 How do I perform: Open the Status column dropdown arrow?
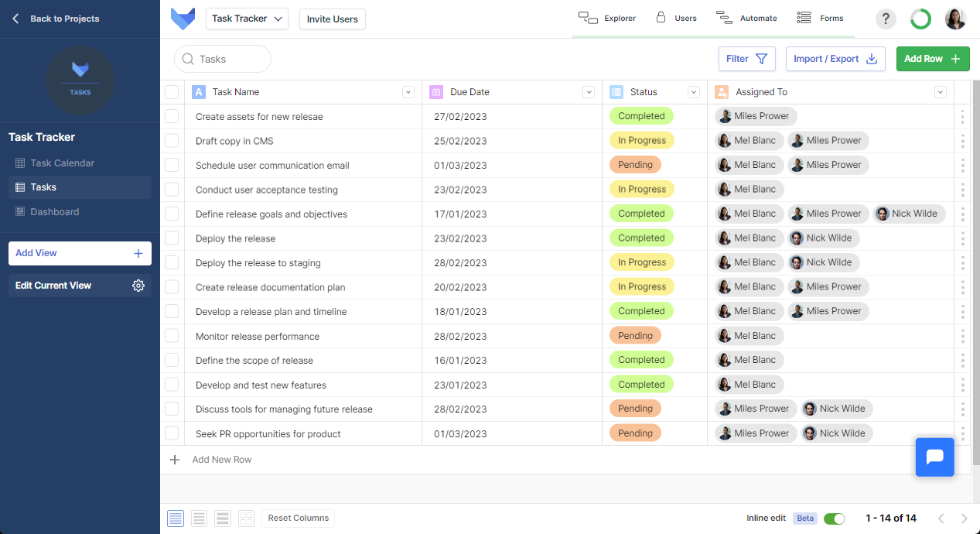(x=693, y=92)
